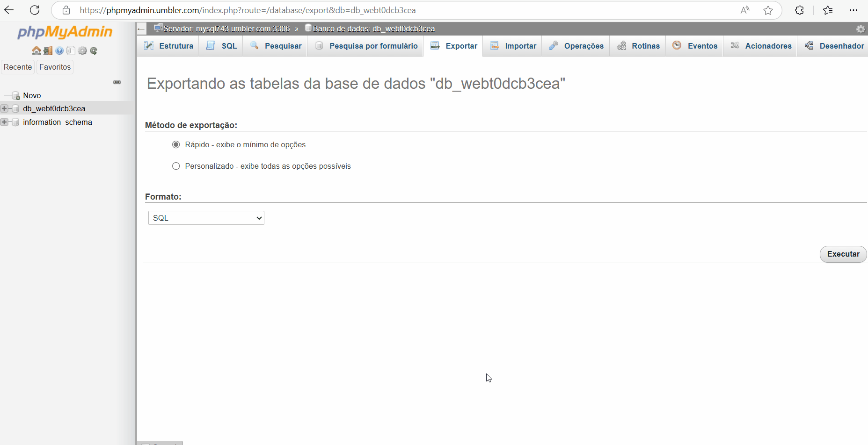Select Rápido export method
868x445 pixels.
(x=176, y=144)
